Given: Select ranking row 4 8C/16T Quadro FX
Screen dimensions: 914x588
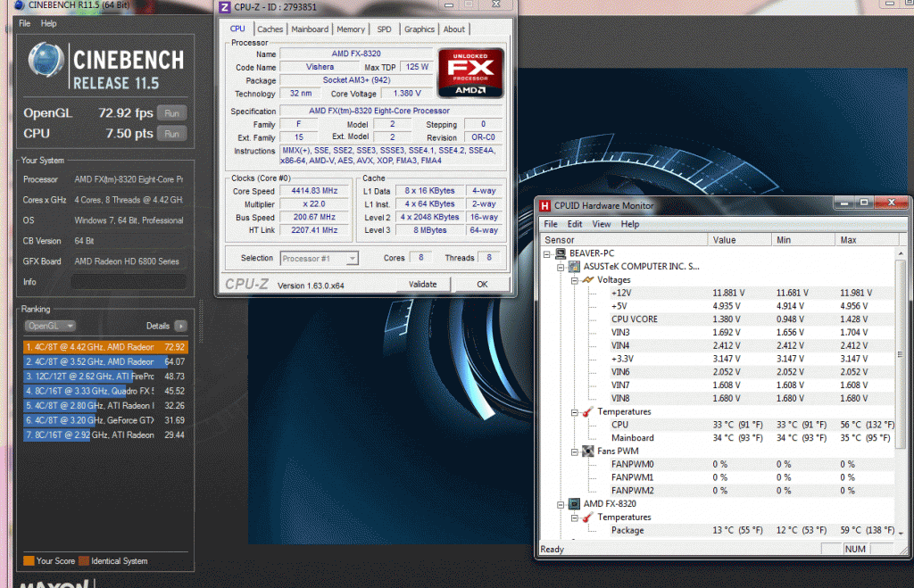Looking at the screenshot, I should (x=105, y=391).
